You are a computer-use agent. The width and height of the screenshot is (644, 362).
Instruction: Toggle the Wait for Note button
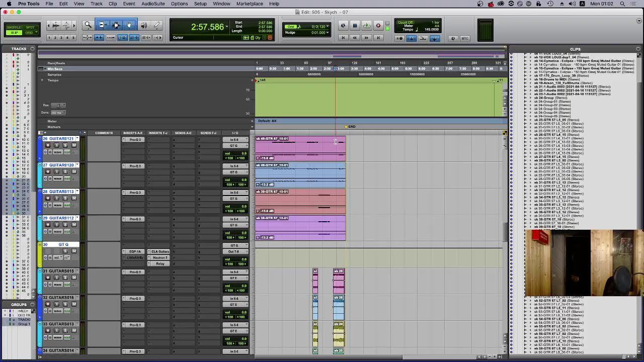click(400, 38)
